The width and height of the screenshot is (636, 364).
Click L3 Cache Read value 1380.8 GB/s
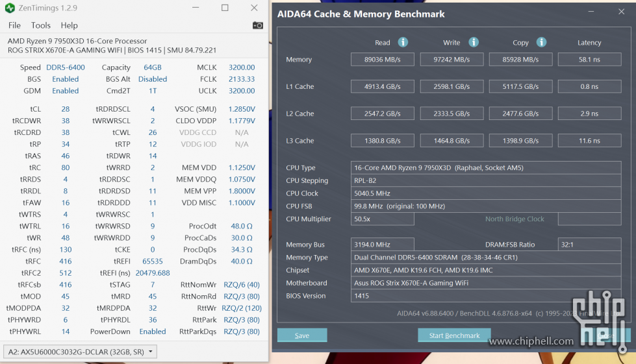coord(383,141)
